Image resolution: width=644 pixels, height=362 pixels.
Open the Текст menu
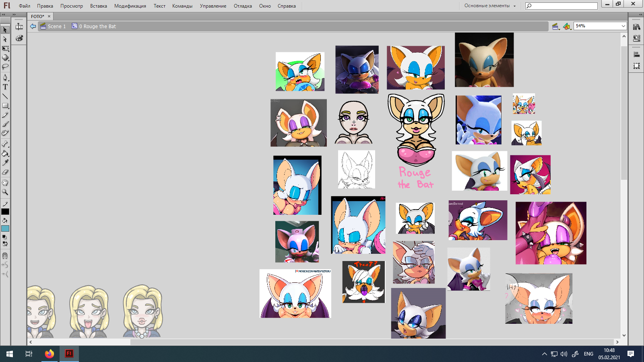click(159, 6)
